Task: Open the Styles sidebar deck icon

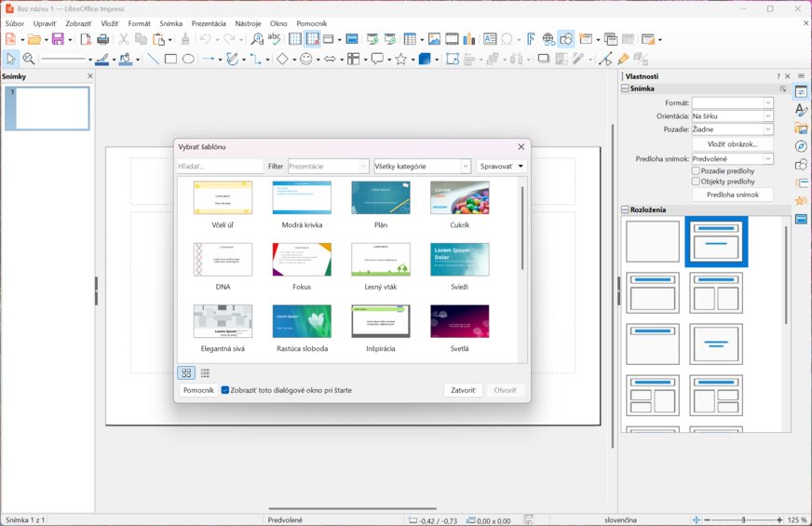Action: point(801,110)
